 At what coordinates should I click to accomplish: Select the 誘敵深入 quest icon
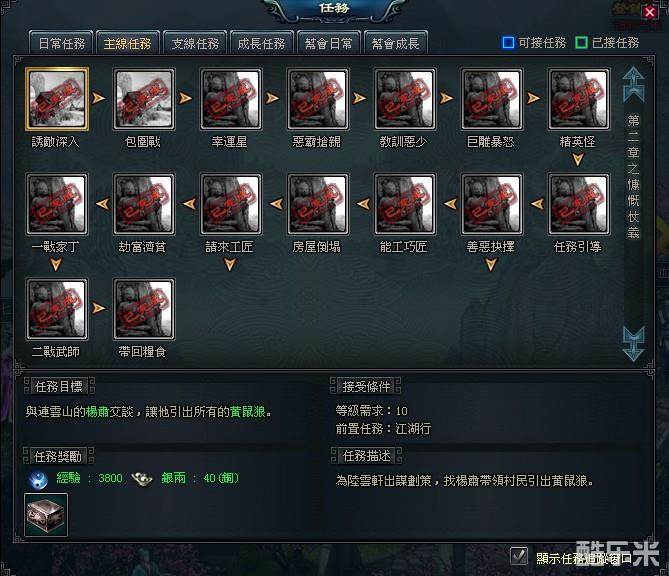pyautogui.click(x=57, y=99)
